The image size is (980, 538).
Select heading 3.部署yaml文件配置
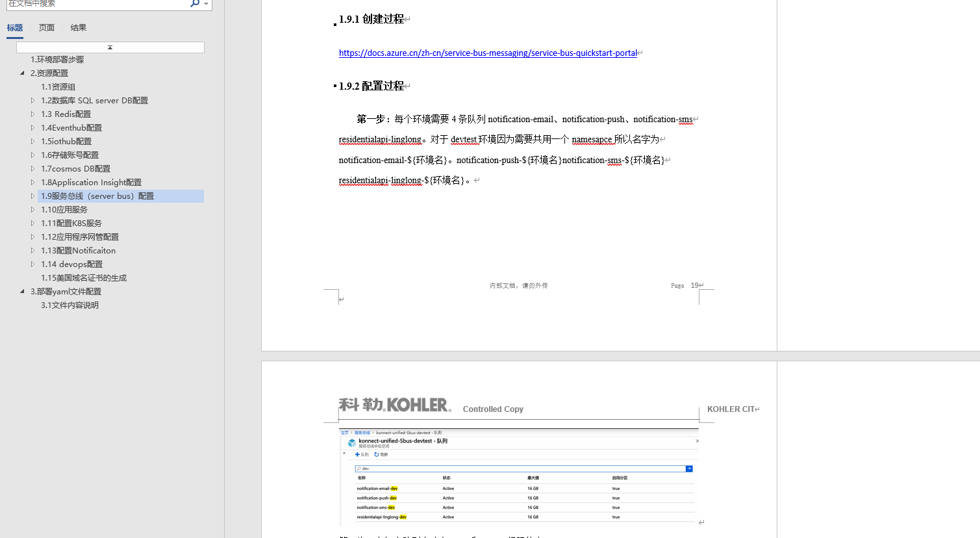66,292
